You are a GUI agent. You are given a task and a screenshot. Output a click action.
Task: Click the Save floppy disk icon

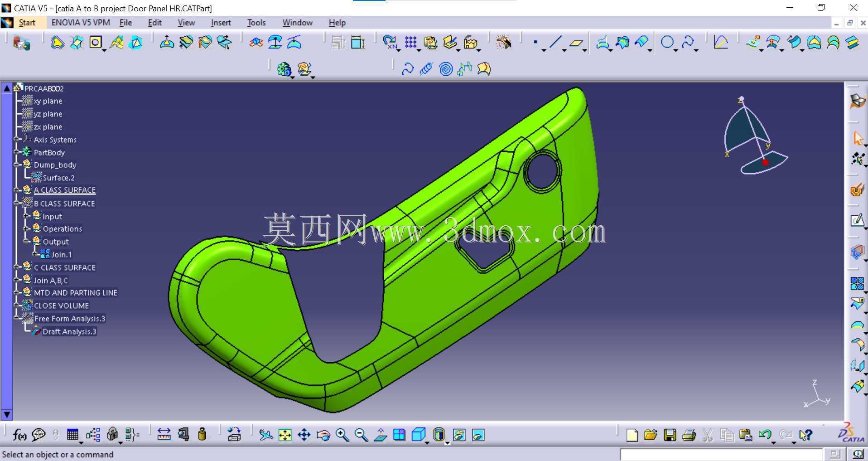(x=670, y=435)
